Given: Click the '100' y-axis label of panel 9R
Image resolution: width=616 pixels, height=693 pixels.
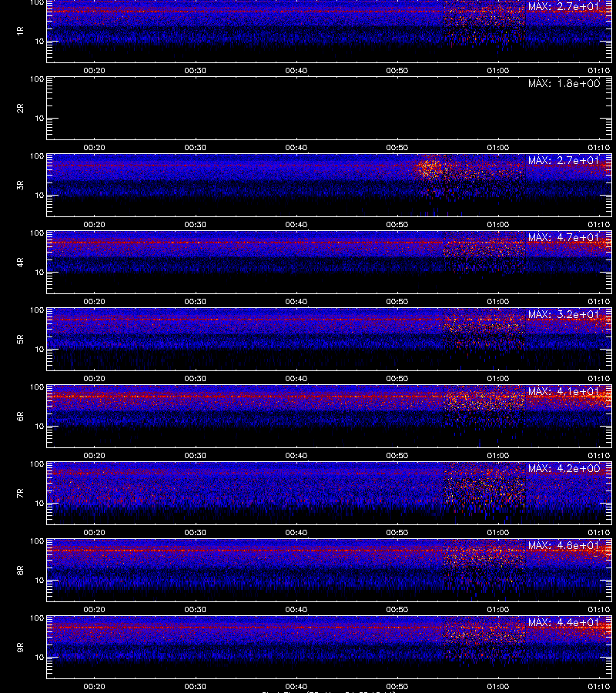Looking at the screenshot, I should pos(37,618).
